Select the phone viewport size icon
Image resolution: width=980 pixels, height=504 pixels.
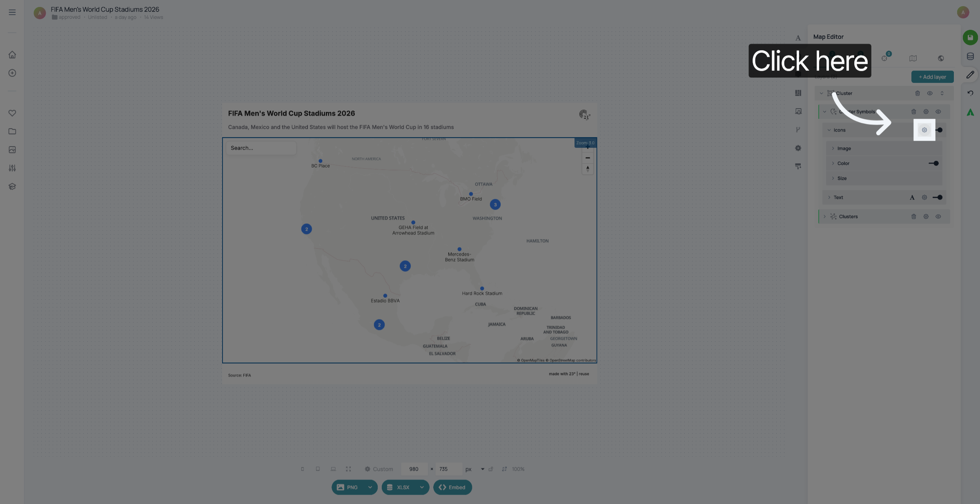click(x=303, y=469)
